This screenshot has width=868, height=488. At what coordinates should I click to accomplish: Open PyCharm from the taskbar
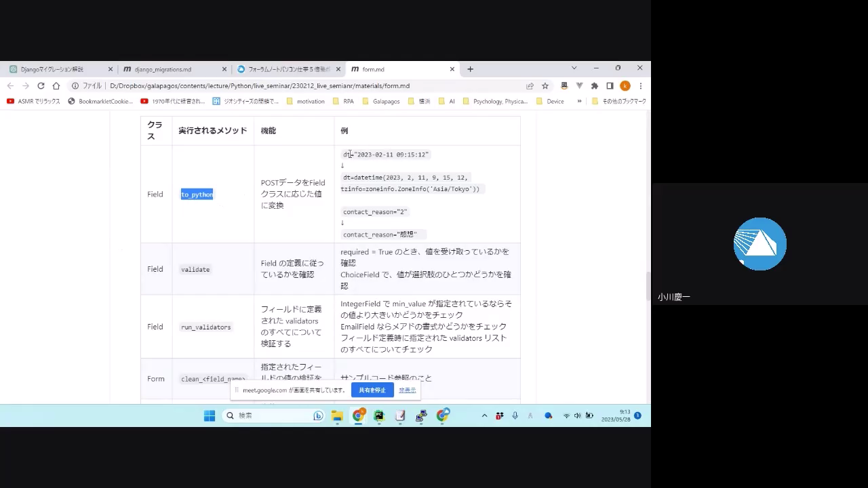pos(379,415)
